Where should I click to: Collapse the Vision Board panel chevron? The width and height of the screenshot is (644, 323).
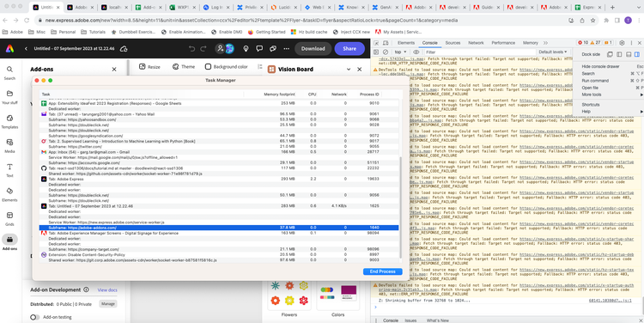(349, 70)
